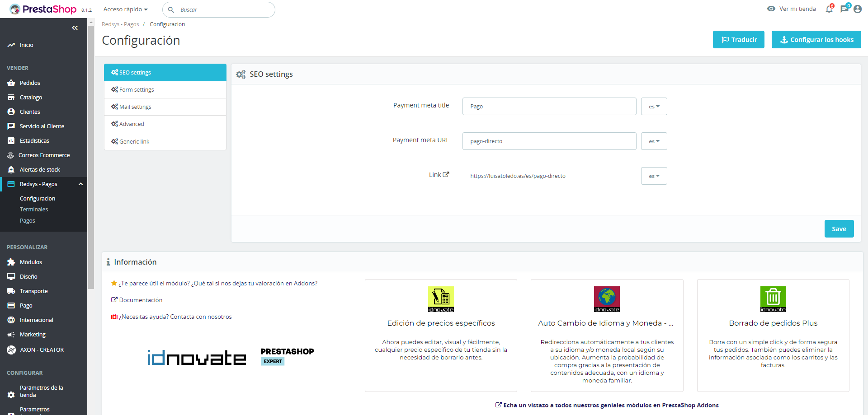The height and width of the screenshot is (415, 868).
Task: Open the Borrado de pedidos Plus thumbnail
Action: click(774, 299)
